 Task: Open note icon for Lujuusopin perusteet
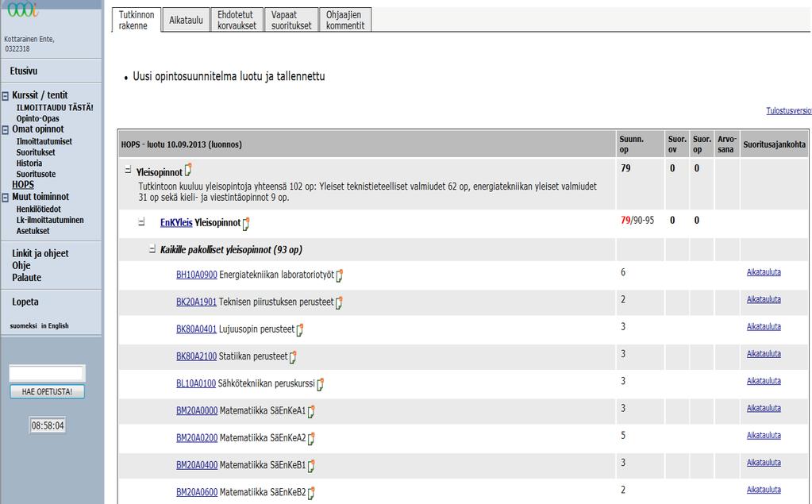pos(300,330)
